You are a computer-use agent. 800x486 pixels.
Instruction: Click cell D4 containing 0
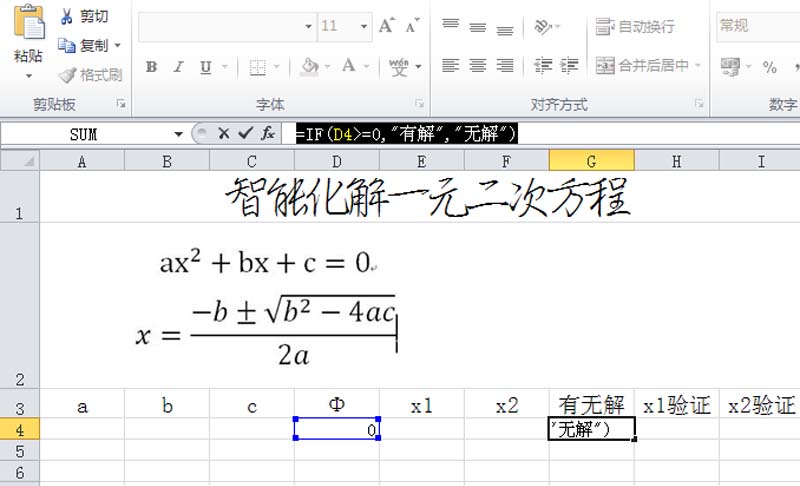point(337,429)
